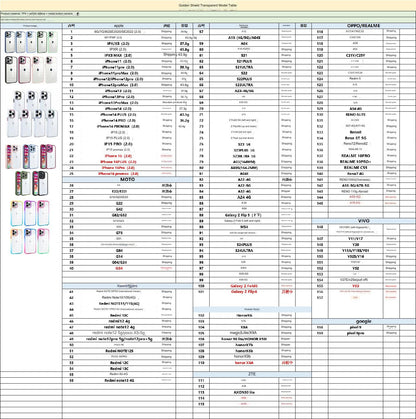
Task: Select the Golden Shield title banner
Action: click(208, 5)
